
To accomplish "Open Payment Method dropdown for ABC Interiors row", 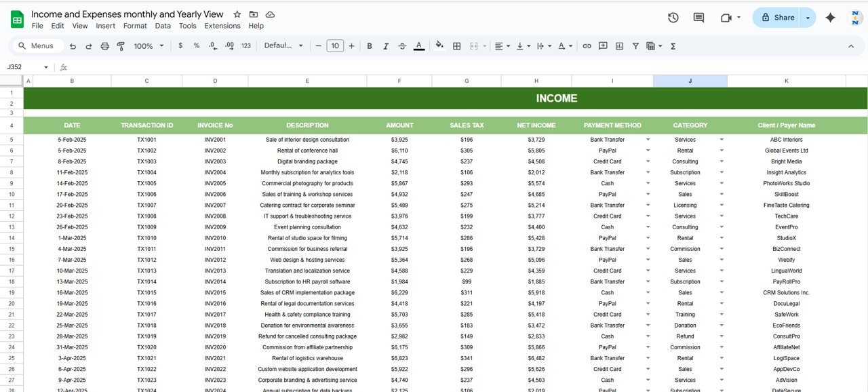I will click(648, 140).
